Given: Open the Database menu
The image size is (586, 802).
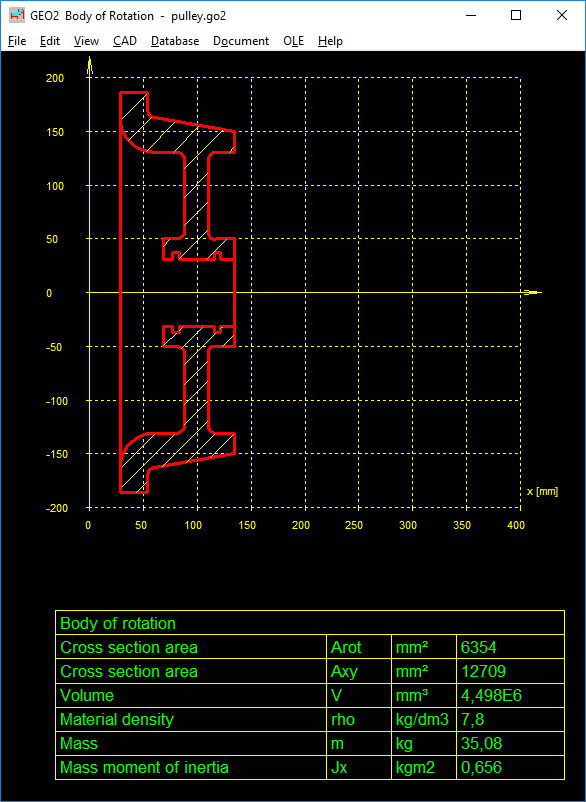Looking at the screenshot, I should click(x=175, y=41).
